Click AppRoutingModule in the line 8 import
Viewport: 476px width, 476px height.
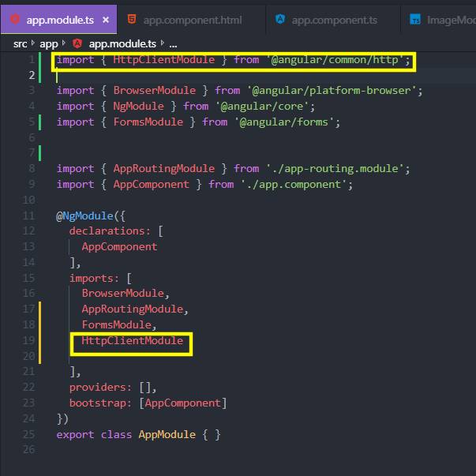[164, 169]
